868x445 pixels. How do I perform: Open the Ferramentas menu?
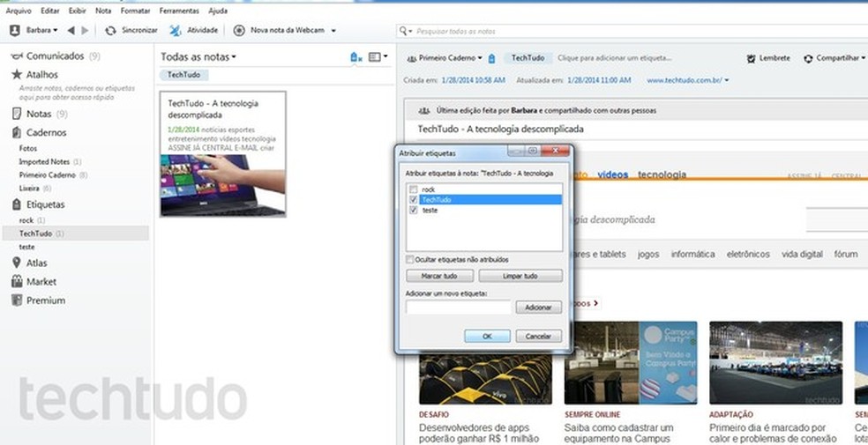179,11
